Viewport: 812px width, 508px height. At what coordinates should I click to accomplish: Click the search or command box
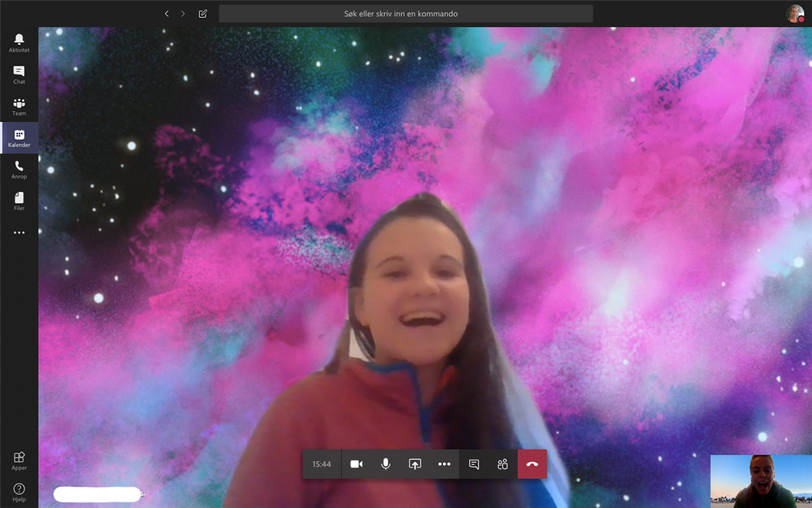point(406,14)
